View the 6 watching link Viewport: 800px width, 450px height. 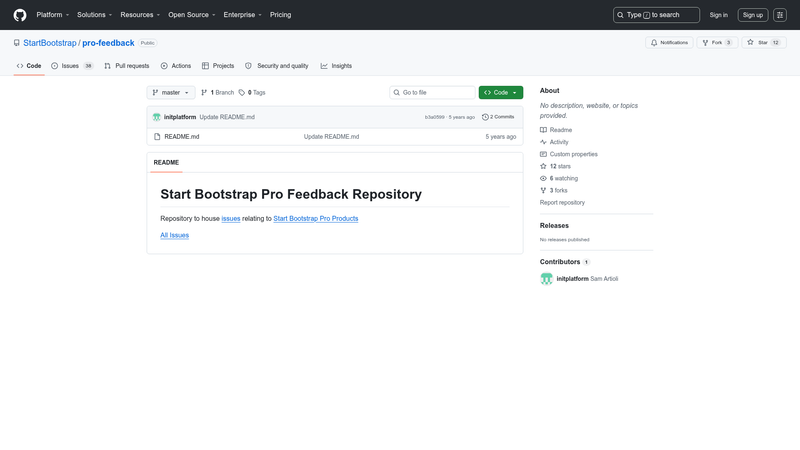click(559, 179)
